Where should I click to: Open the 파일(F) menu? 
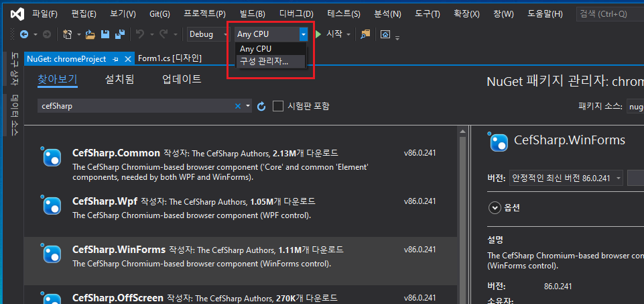(45, 14)
